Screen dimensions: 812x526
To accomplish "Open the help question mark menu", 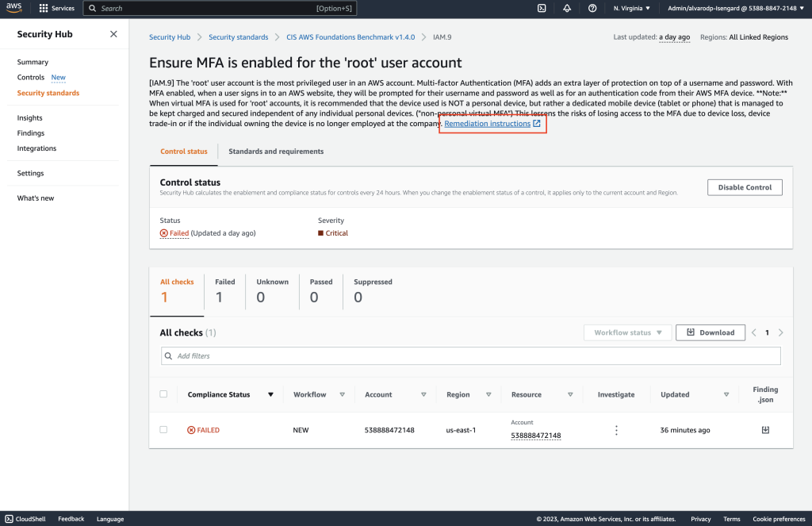I will (592, 8).
